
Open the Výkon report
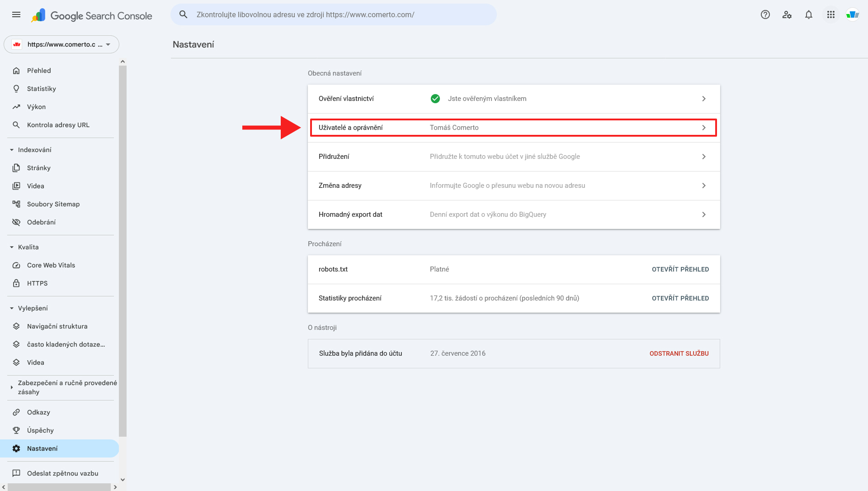tap(36, 107)
